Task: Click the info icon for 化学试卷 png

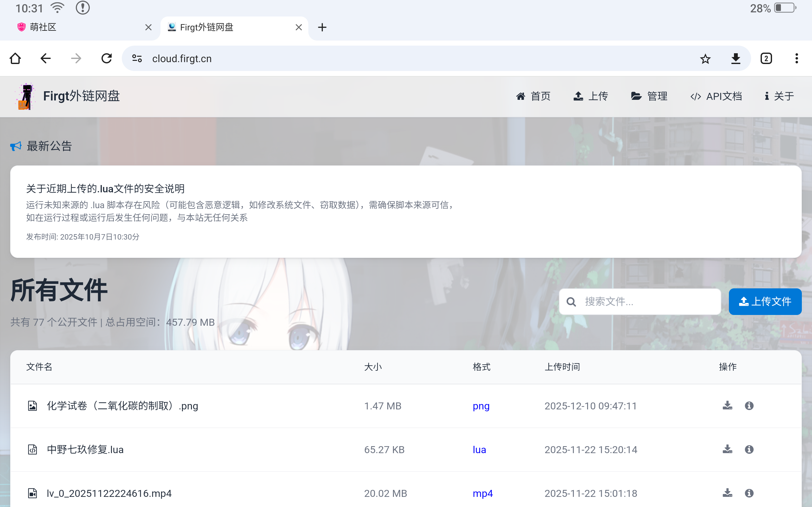Action: (x=749, y=406)
